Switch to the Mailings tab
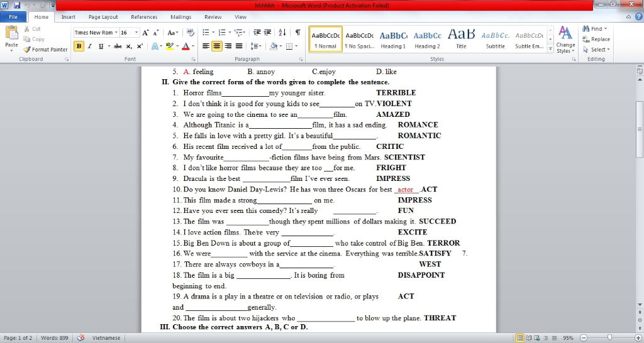Viewport: 644px width, 343px height. (180, 17)
